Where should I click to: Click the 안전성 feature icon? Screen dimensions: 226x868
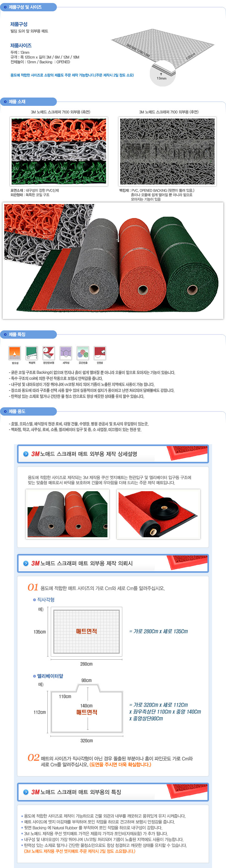click(x=100, y=353)
